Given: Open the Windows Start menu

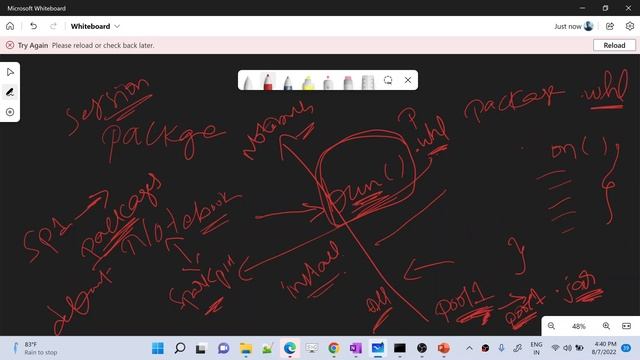Looking at the screenshot, I should (158, 348).
